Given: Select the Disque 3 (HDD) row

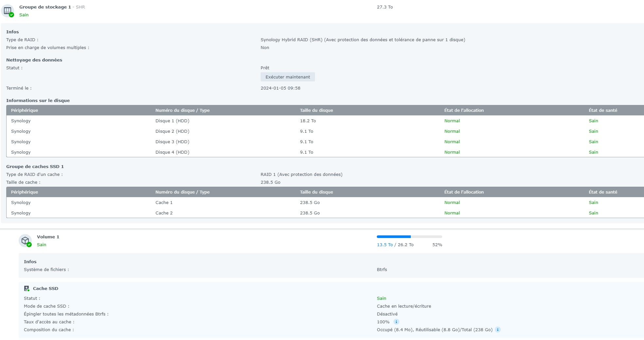Looking at the screenshot, I should [x=325, y=142].
